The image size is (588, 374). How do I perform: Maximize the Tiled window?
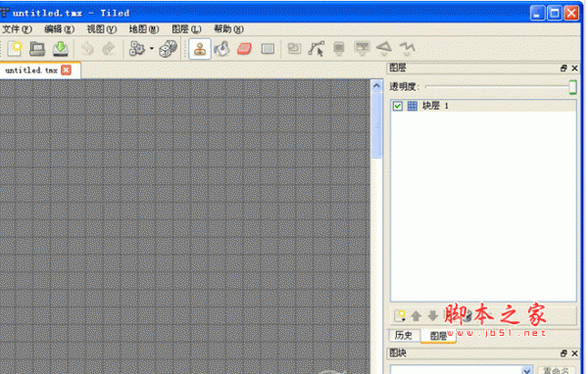[555, 13]
